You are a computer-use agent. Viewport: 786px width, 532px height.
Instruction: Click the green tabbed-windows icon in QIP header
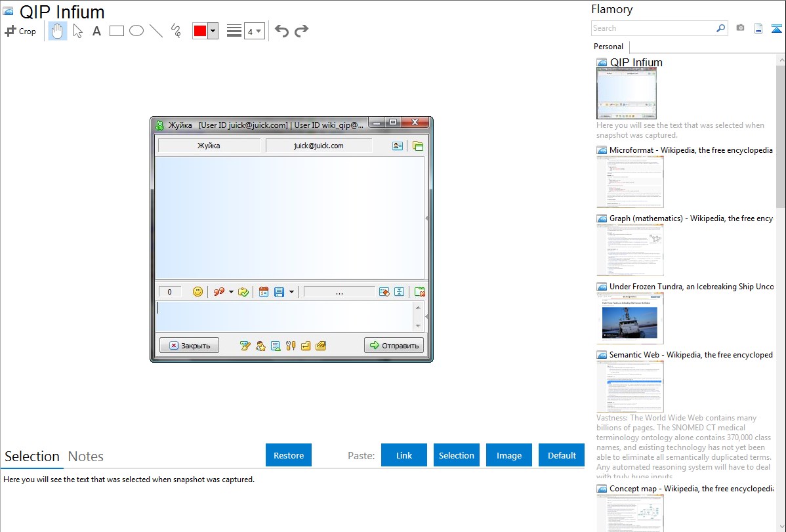pos(418,146)
